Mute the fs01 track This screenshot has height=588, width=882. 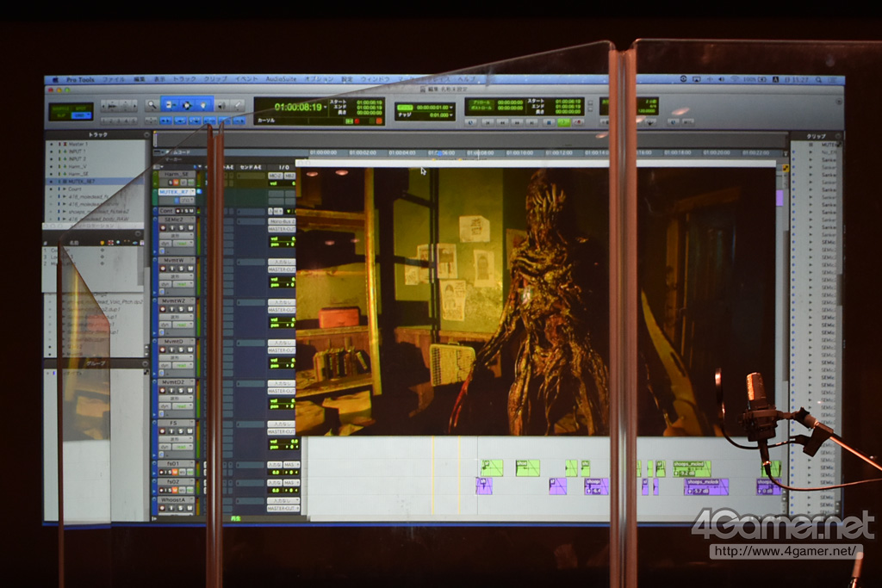tap(175, 472)
